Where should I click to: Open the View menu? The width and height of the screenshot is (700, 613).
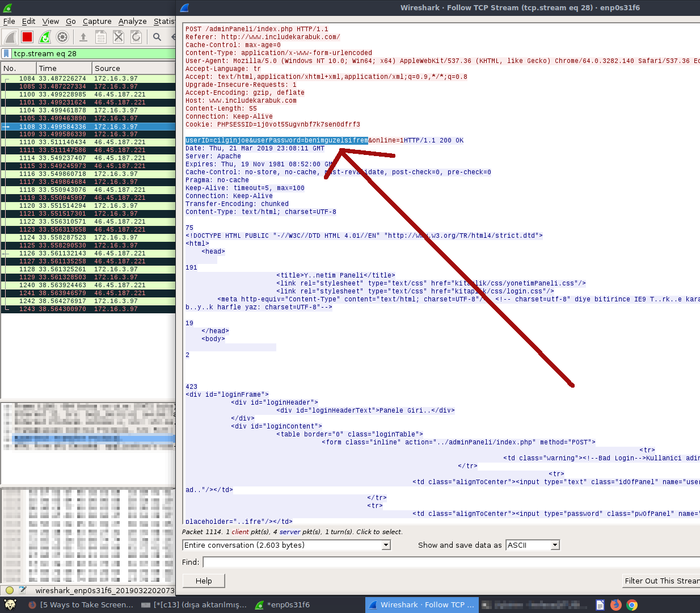click(x=50, y=21)
